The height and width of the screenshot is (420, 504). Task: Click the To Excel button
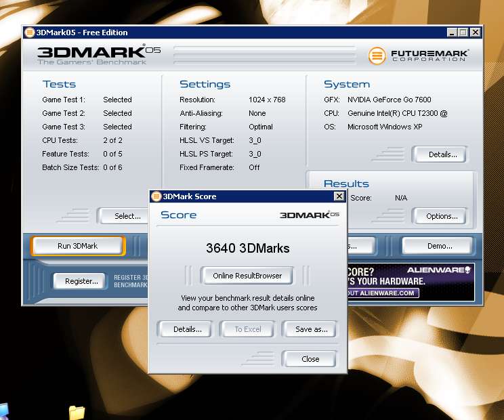[247, 329]
